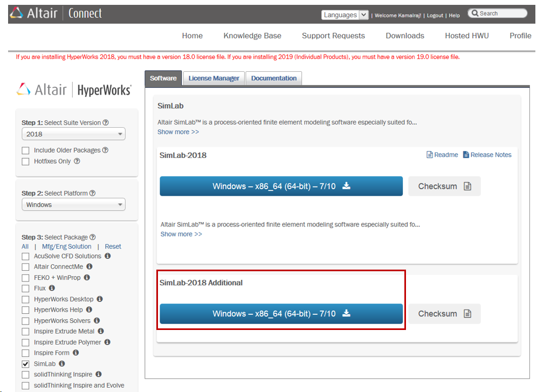Open the Profile menu
Screen dimensions: 537x392
[x=520, y=36]
